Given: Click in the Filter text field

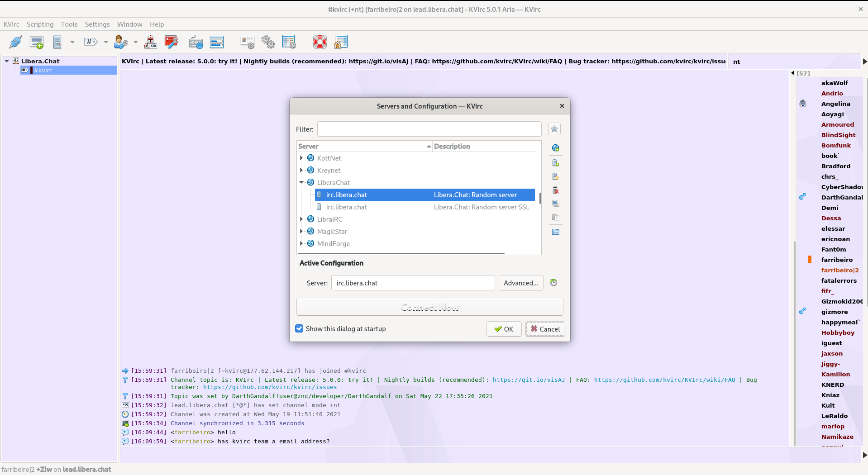Looking at the screenshot, I should 429,129.
